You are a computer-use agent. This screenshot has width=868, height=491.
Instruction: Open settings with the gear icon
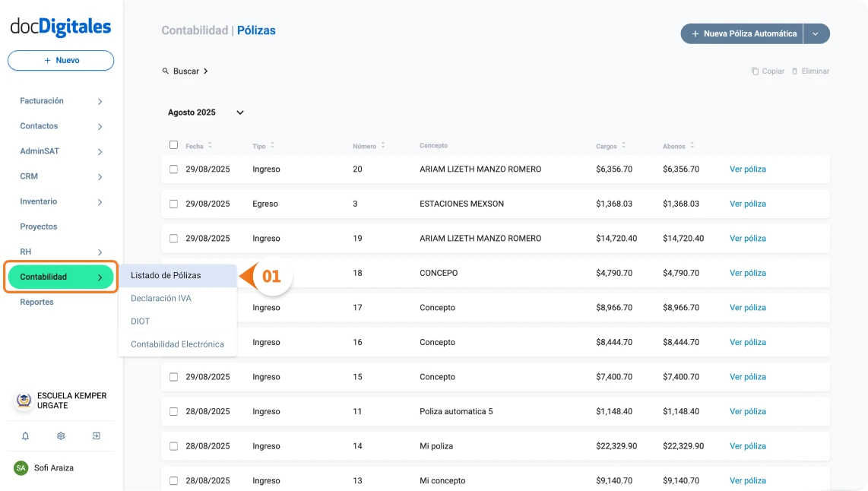(x=61, y=436)
